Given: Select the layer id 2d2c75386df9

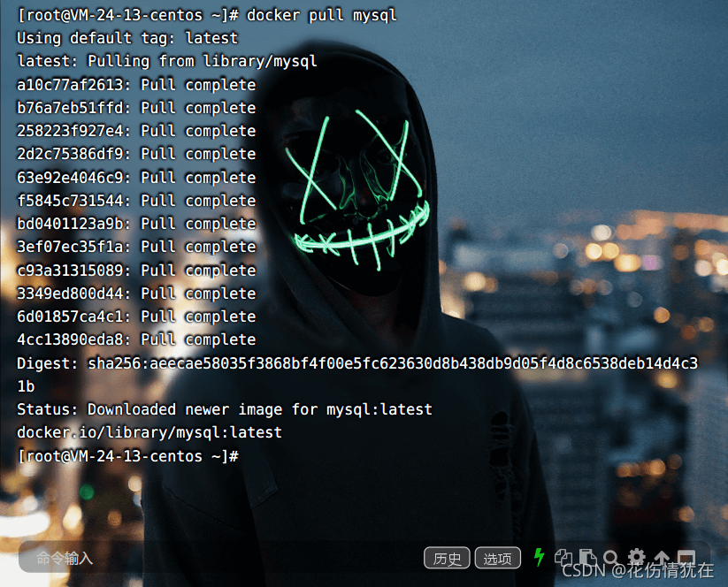Looking at the screenshot, I should pyautogui.click(x=70, y=154).
